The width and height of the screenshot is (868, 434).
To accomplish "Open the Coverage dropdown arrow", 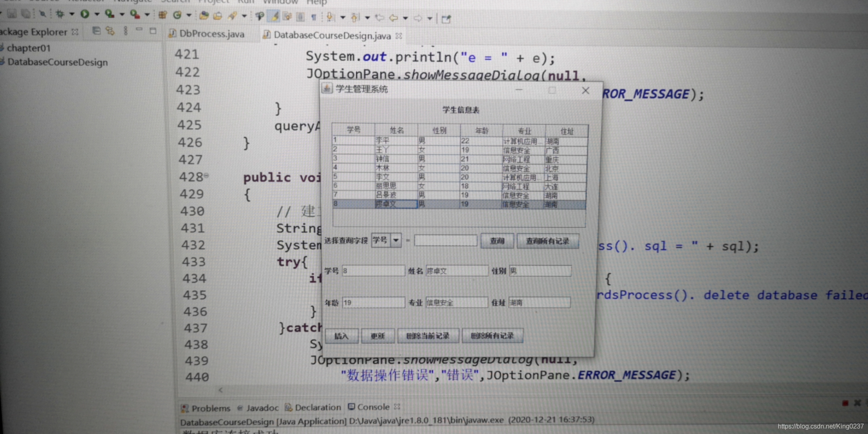I will pyautogui.click(x=121, y=14).
